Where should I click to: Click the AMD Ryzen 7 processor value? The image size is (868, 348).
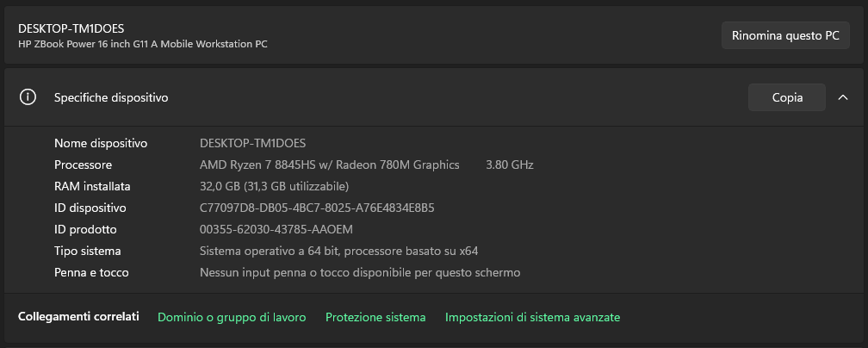(329, 165)
